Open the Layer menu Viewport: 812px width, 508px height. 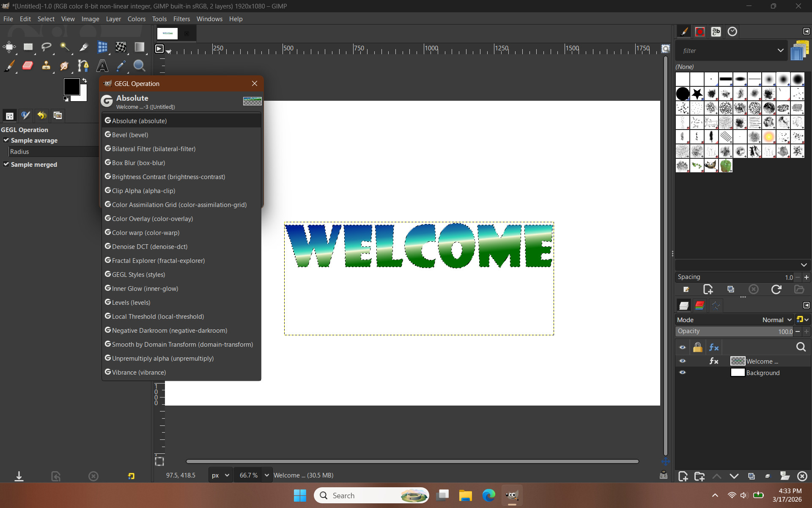(x=113, y=19)
